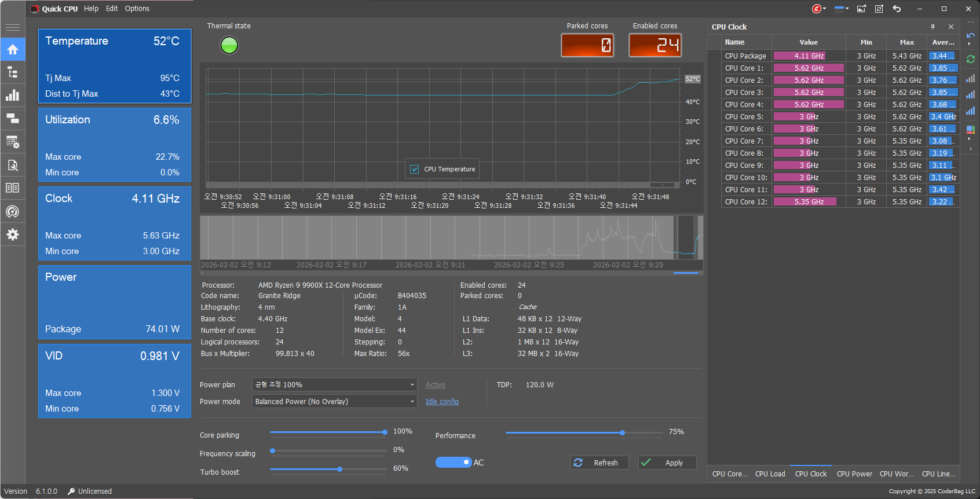Click the red CoderBag logo icon
The height and width of the screenshot is (499, 980).
817,9
